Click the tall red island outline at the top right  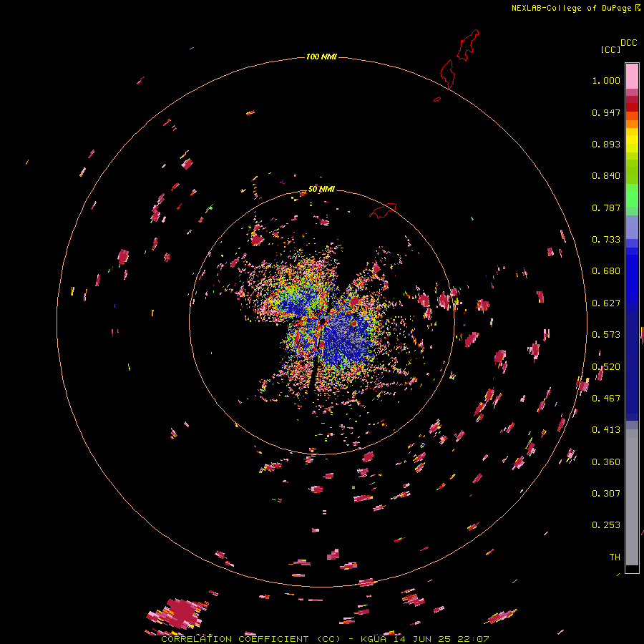(467, 45)
